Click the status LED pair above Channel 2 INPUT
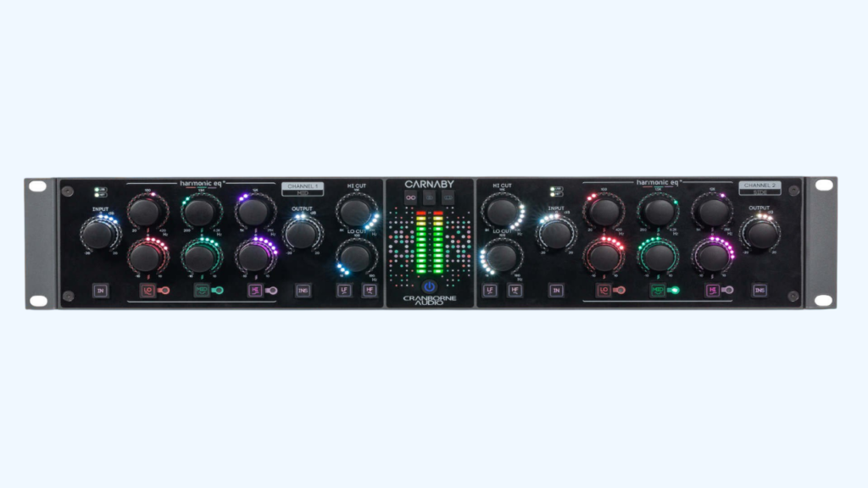Screen dimensions: 868x488 click(556, 191)
